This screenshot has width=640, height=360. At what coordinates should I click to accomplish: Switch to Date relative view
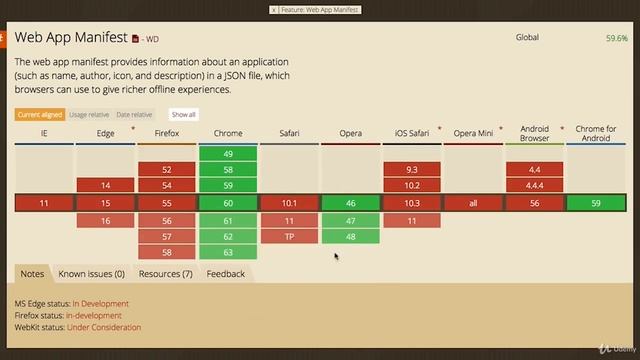[x=134, y=115]
